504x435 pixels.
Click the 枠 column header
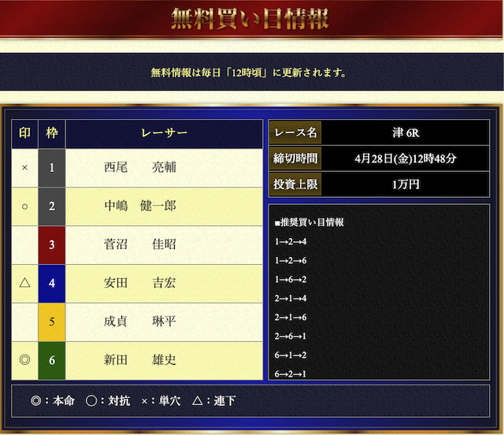tap(52, 133)
